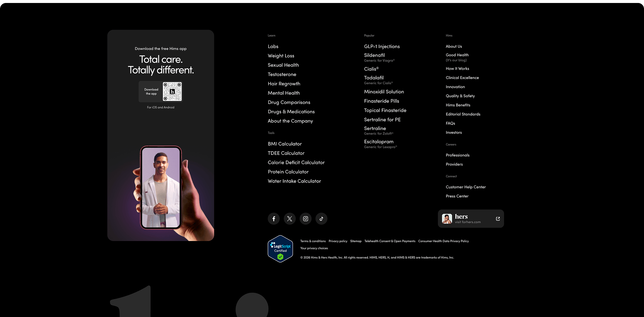Screen dimensions: 644x317
Task: Open Customer Help Center
Action: pos(465,187)
